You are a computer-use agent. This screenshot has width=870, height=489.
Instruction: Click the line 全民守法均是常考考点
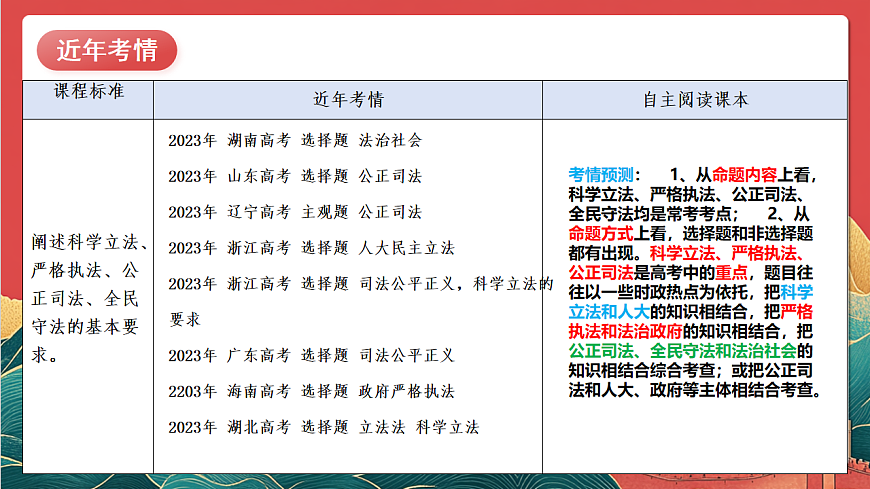point(653,214)
